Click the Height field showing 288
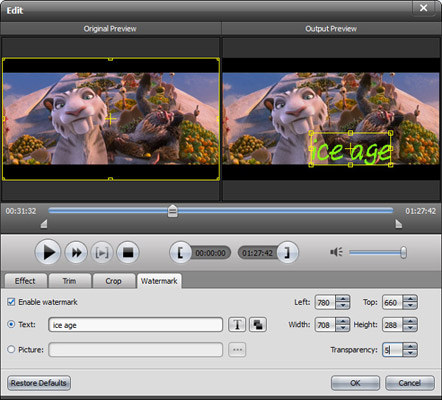This screenshot has width=442, height=400. click(393, 324)
